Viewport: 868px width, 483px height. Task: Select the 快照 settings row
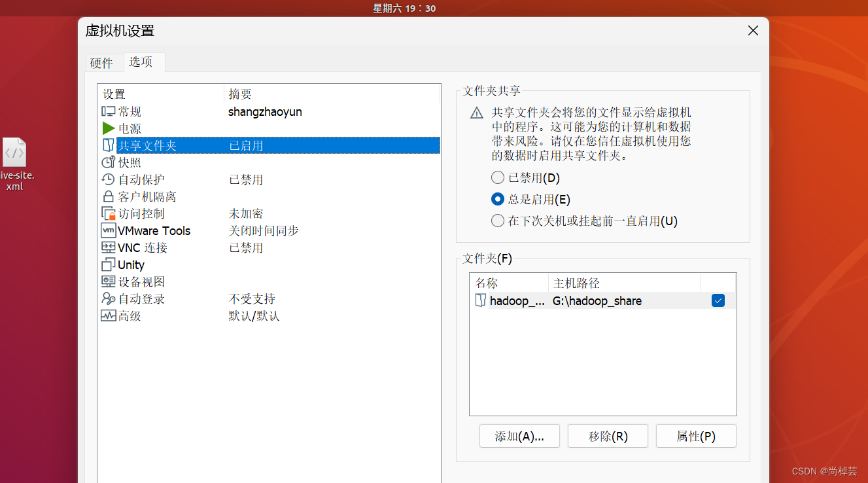[x=269, y=163]
